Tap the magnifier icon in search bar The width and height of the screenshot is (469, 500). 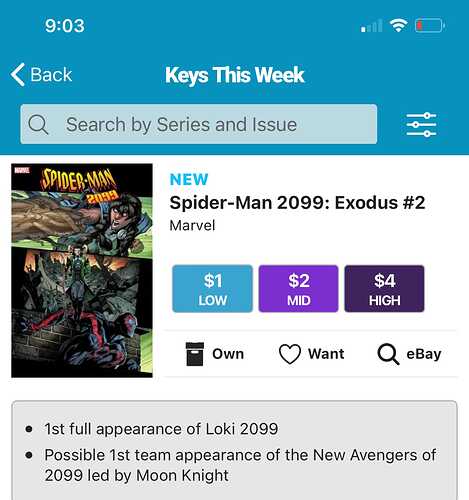click(38, 125)
